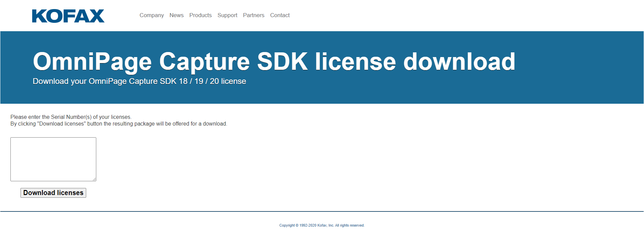Click the 'By clicking "Download licenses"' instruction line
644x238 pixels.
click(119, 124)
